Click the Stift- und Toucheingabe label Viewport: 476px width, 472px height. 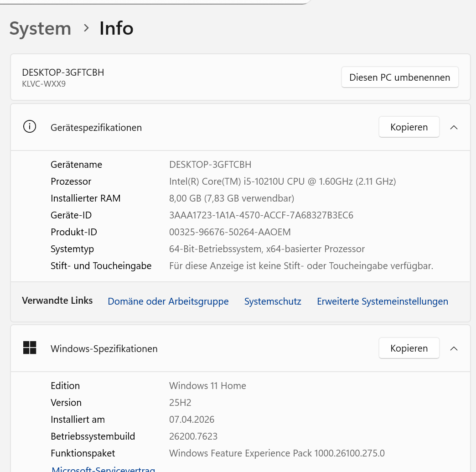click(101, 266)
